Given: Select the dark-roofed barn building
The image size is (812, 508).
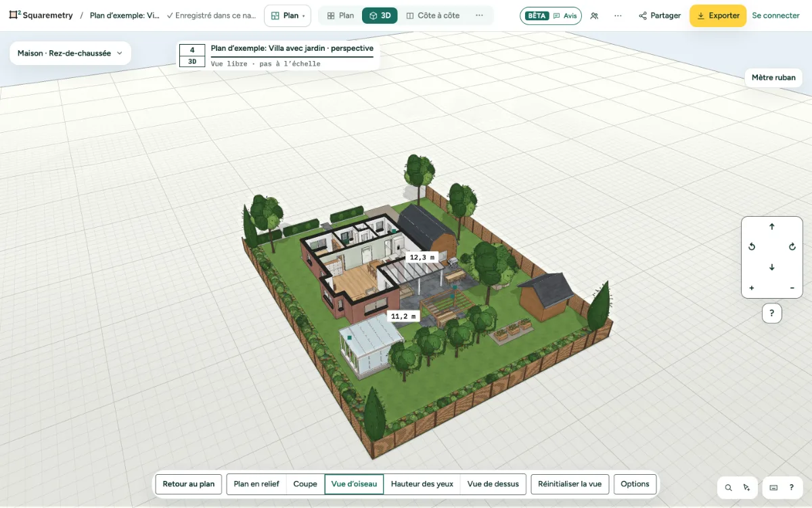Looking at the screenshot, I should click(x=426, y=230).
